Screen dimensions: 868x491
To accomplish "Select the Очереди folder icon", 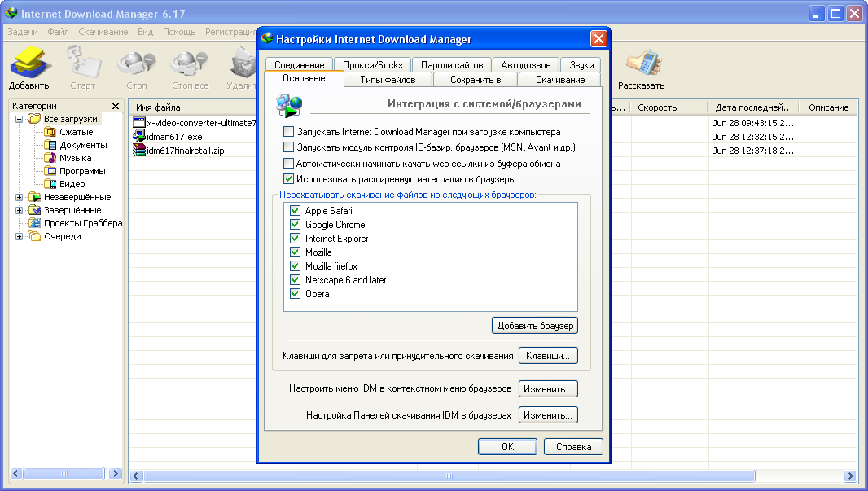I will pyautogui.click(x=35, y=236).
